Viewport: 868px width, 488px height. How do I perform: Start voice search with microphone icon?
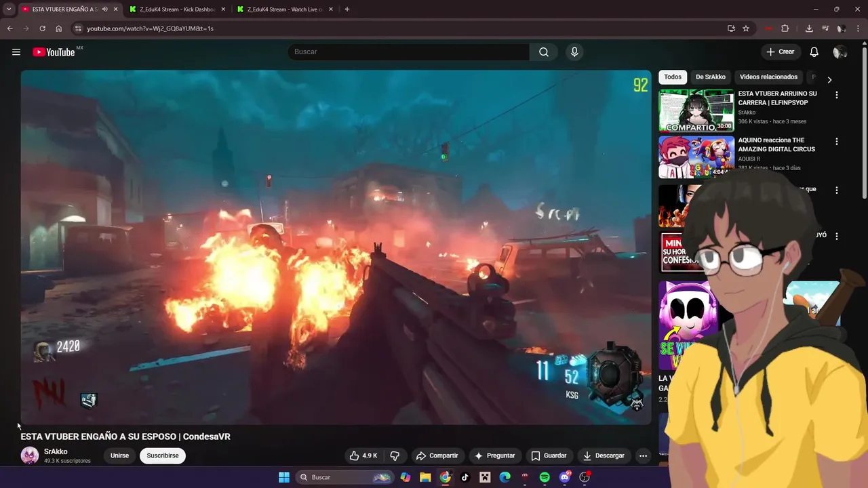tap(574, 52)
